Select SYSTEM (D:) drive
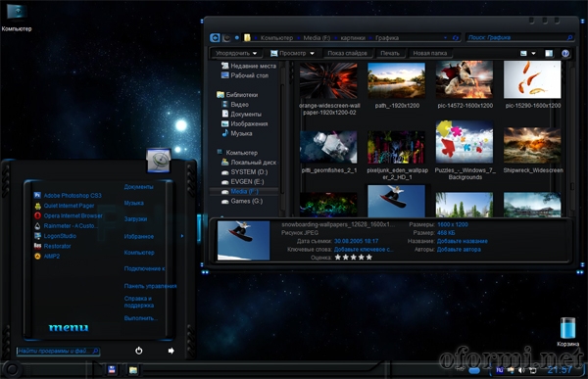This screenshot has height=379, width=588. point(244,172)
